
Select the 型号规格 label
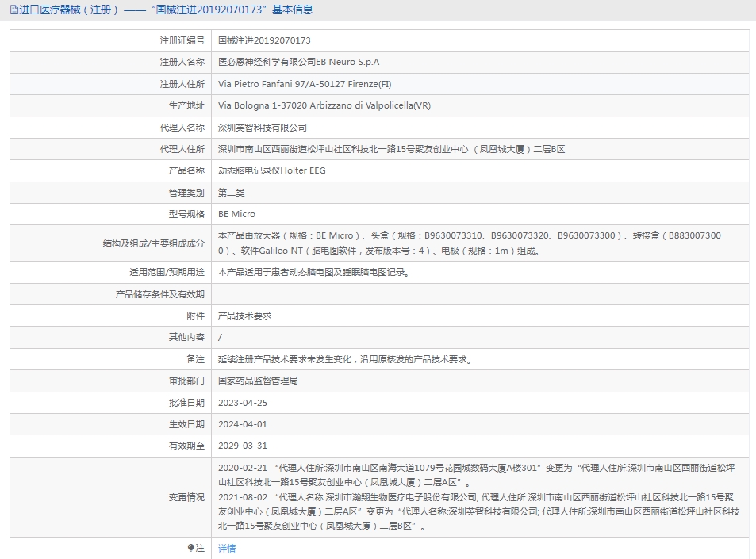tap(186, 214)
